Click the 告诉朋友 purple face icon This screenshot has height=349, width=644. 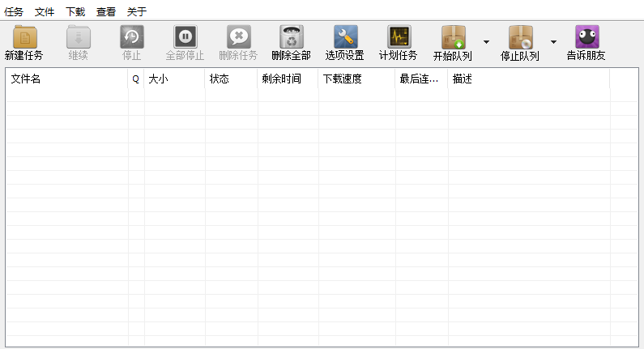pos(587,37)
